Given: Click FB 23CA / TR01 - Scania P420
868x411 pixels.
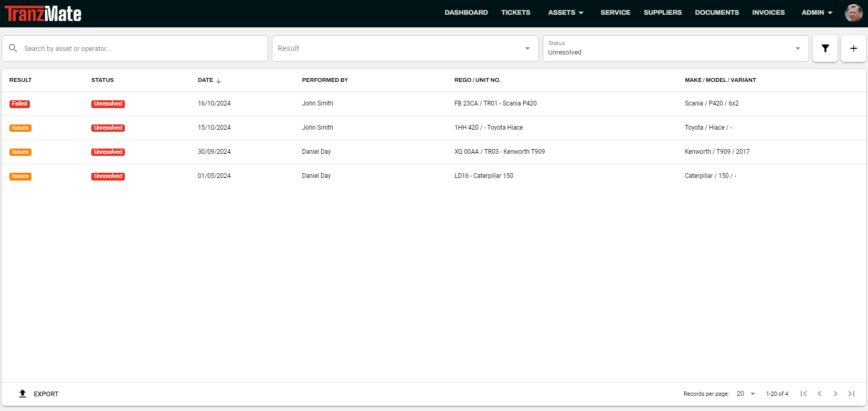Looking at the screenshot, I should [x=495, y=103].
